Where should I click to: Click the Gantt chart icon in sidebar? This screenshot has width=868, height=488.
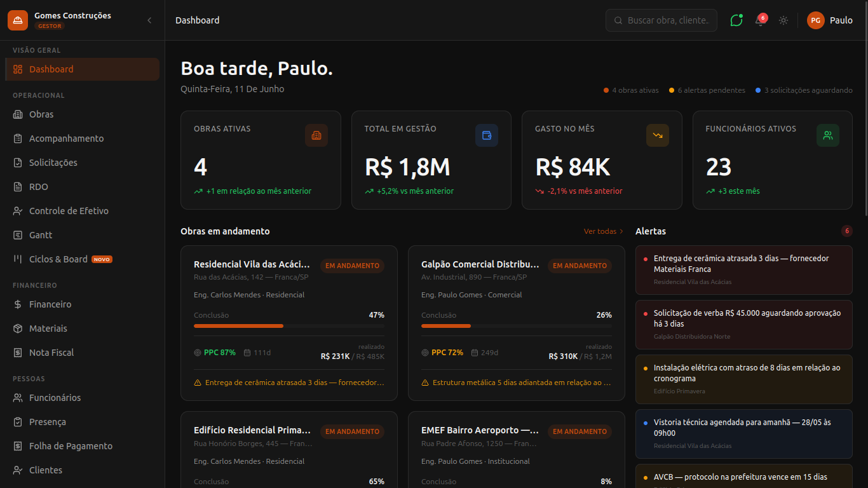tap(18, 235)
